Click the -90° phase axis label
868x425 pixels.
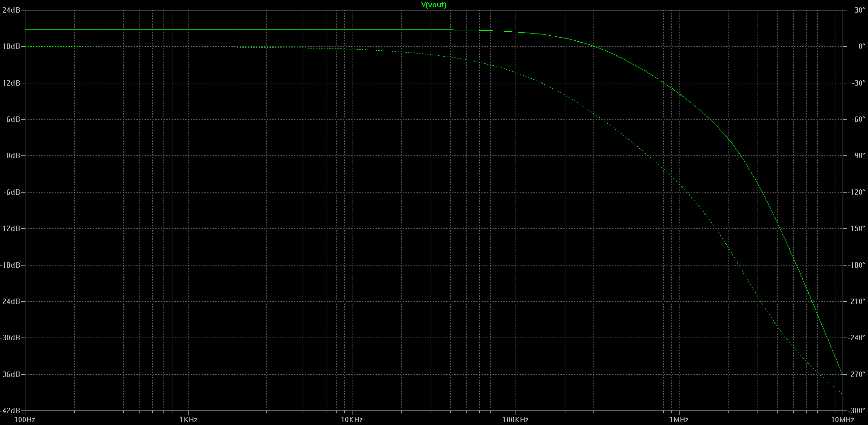click(x=859, y=155)
